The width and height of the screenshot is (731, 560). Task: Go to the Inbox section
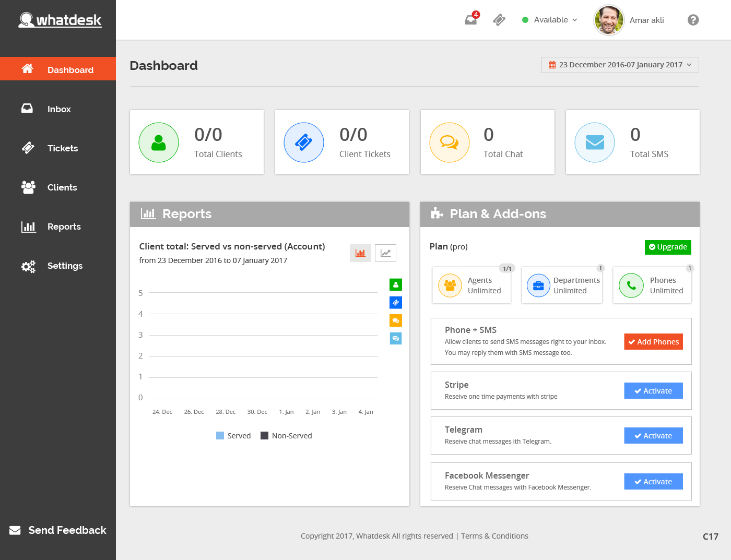click(58, 109)
